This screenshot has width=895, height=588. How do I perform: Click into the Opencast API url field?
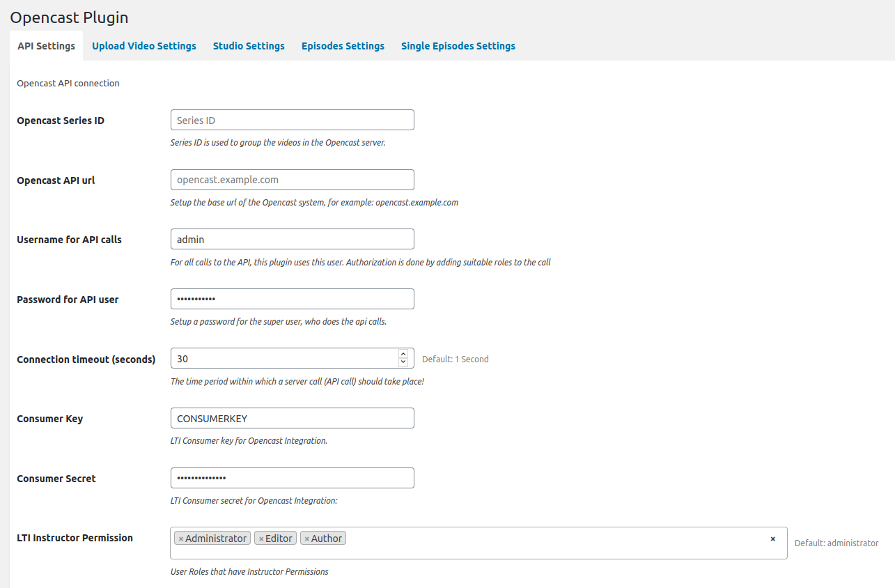tap(293, 180)
